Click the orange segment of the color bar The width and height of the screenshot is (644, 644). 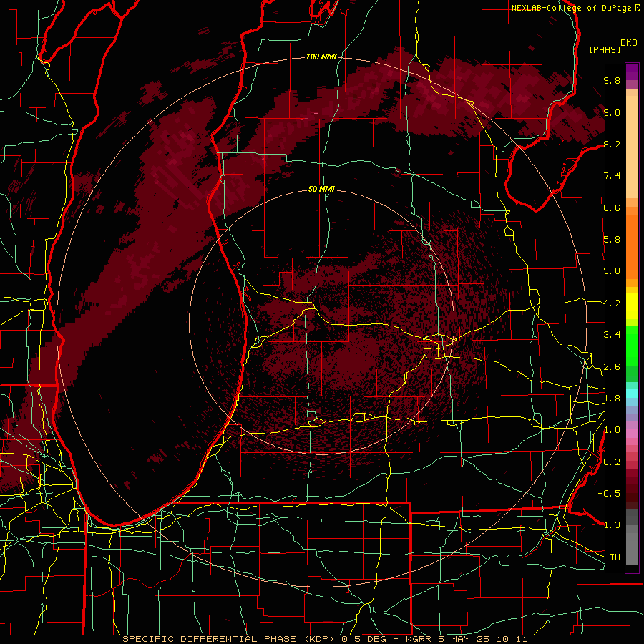632,246
